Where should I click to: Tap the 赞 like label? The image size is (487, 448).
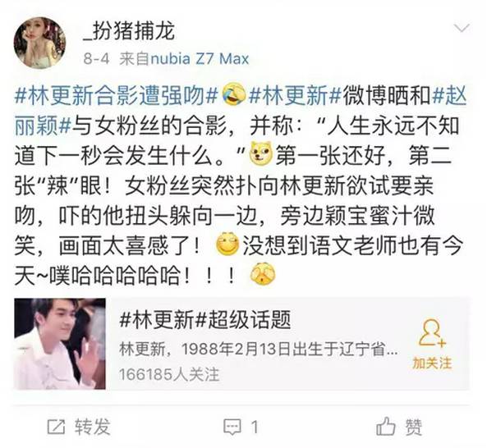click(x=413, y=427)
